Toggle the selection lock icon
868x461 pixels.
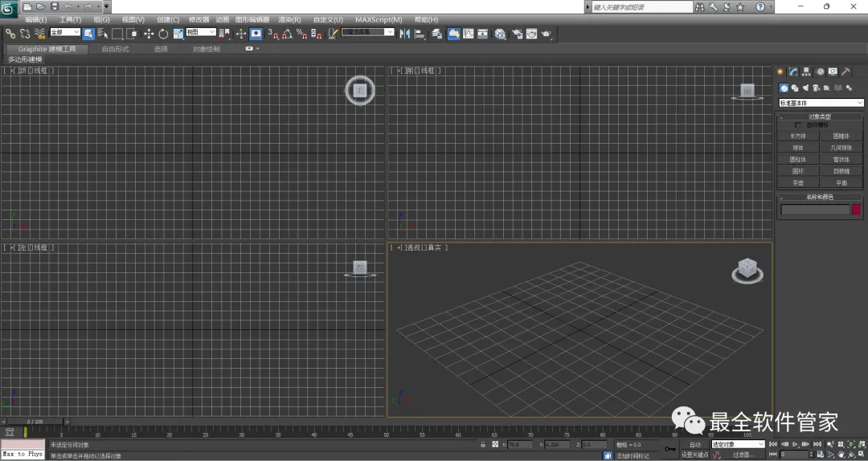(x=483, y=444)
